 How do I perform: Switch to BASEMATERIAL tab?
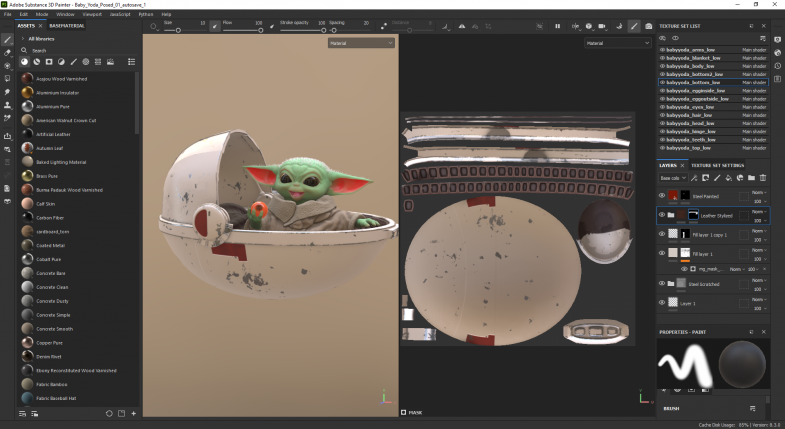tap(67, 26)
